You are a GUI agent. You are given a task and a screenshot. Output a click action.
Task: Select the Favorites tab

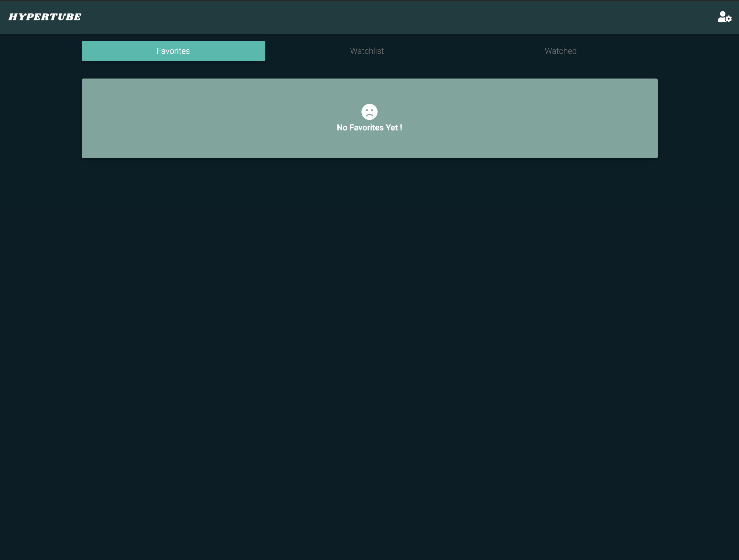173,51
